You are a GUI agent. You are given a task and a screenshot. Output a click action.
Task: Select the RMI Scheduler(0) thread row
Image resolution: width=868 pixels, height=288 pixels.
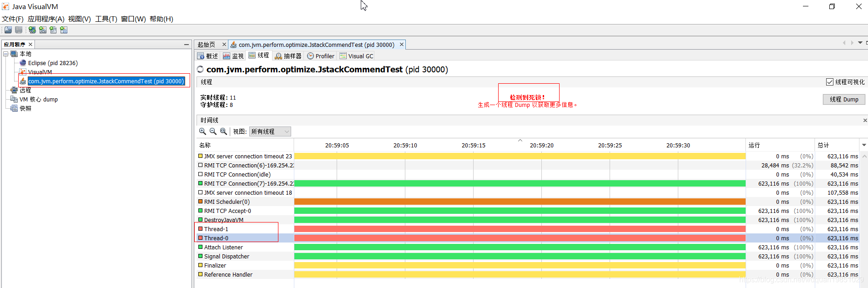528,202
